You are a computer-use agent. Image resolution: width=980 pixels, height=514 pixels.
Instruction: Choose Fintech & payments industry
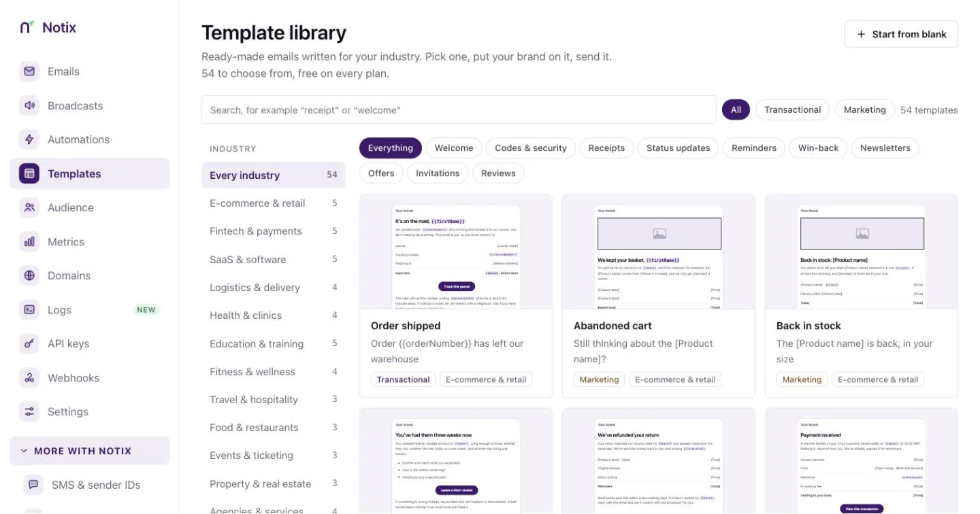pos(274,231)
